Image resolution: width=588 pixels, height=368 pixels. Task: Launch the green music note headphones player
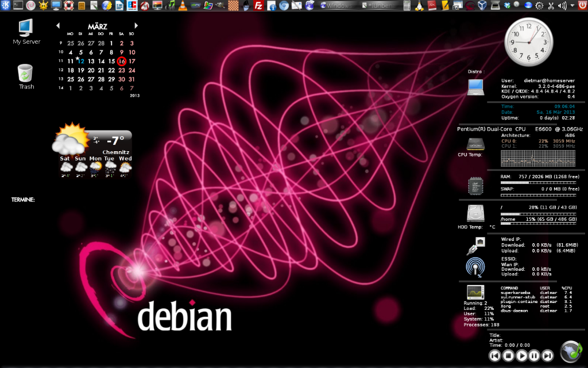click(x=170, y=5)
